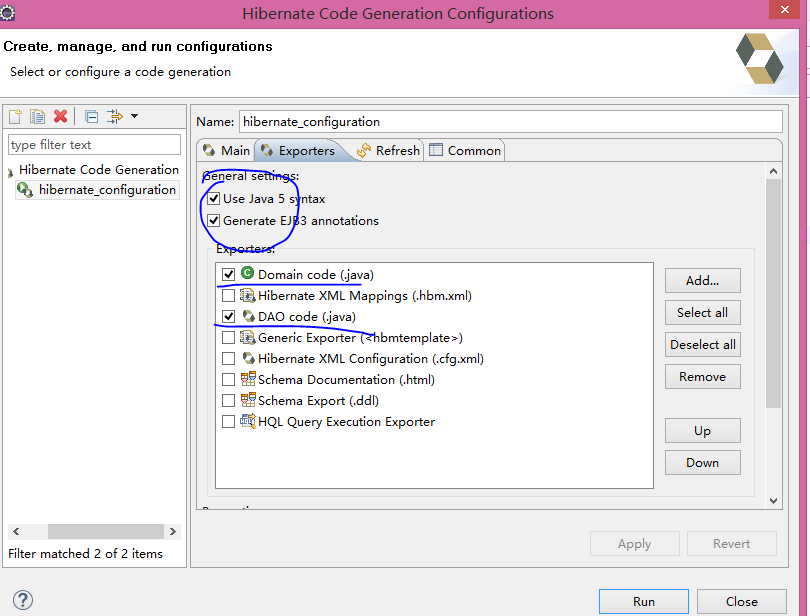This screenshot has width=810, height=616.
Task: Click the Hibernate XML Configuration icon
Action: click(248, 358)
